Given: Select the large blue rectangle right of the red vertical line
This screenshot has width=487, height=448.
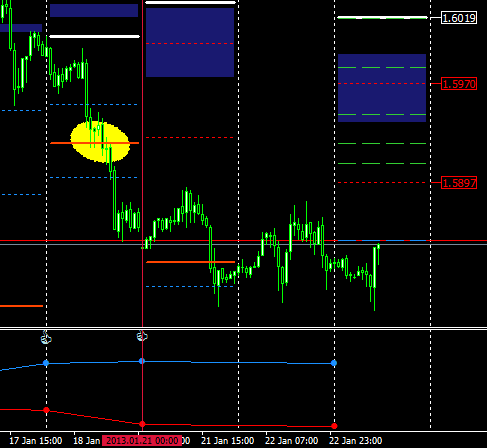Looking at the screenshot, I should 190,42.
